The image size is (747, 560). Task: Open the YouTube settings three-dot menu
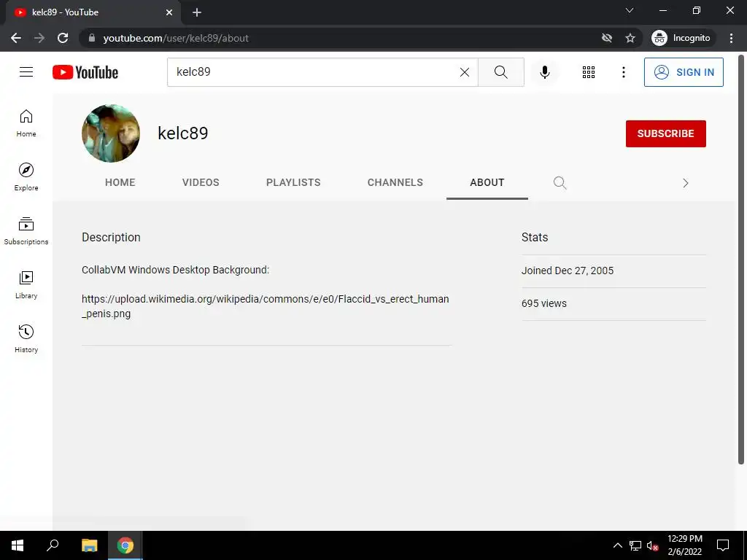(x=623, y=72)
